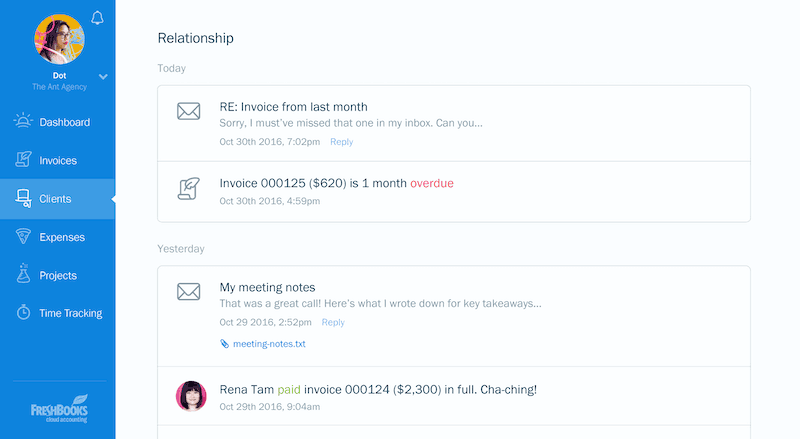Open Dot's profile avatar
The width and height of the screenshot is (800, 439).
click(x=59, y=39)
